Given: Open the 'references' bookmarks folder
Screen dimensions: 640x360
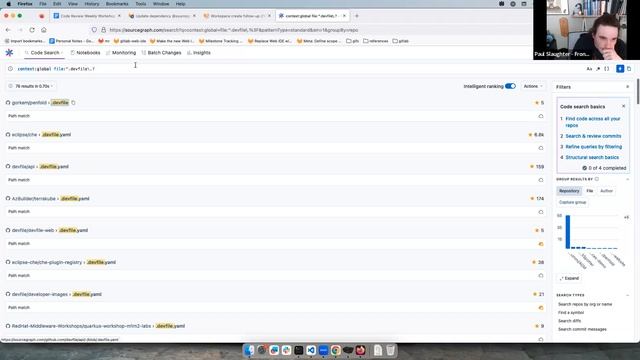Looking at the screenshot, I should pyautogui.click(x=376, y=41).
